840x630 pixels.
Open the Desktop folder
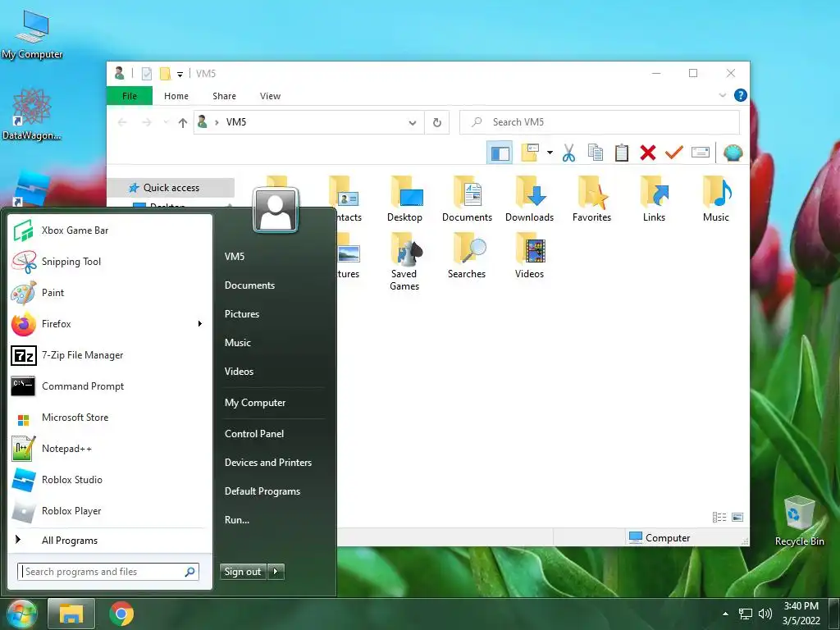click(405, 199)
